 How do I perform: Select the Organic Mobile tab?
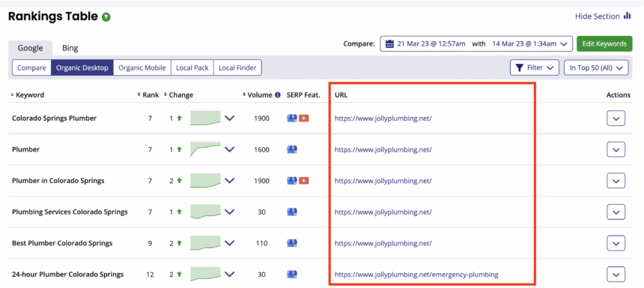pyautogui.click(x=142, y=67)
